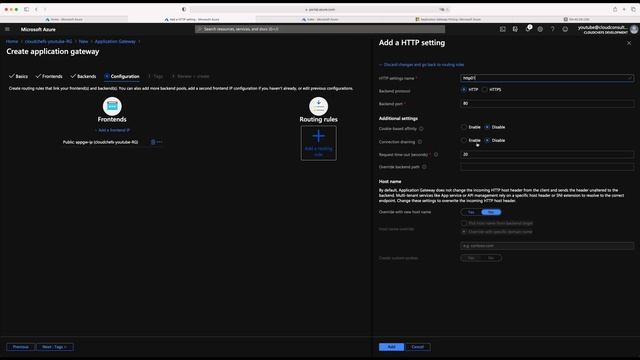Click the Safari sidebar toggle icon
Image resolution: width=640 pixels, height=360 pixels.
pyautogui.click(x=27, y=9)
